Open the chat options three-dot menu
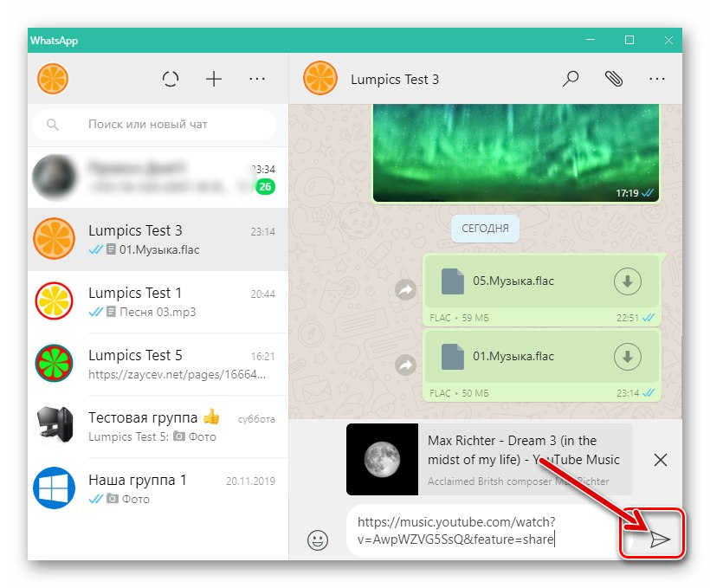 656,80
